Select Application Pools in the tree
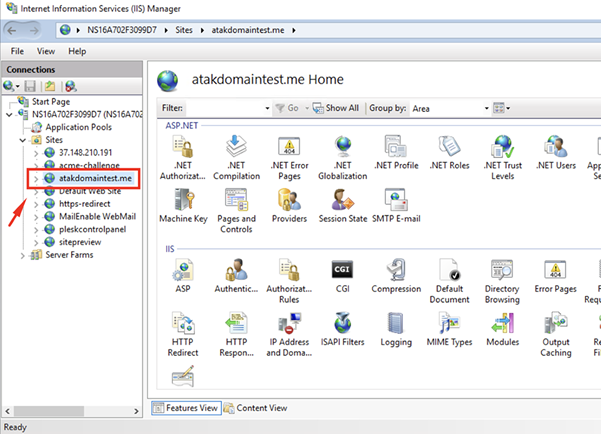 point(79,127)
